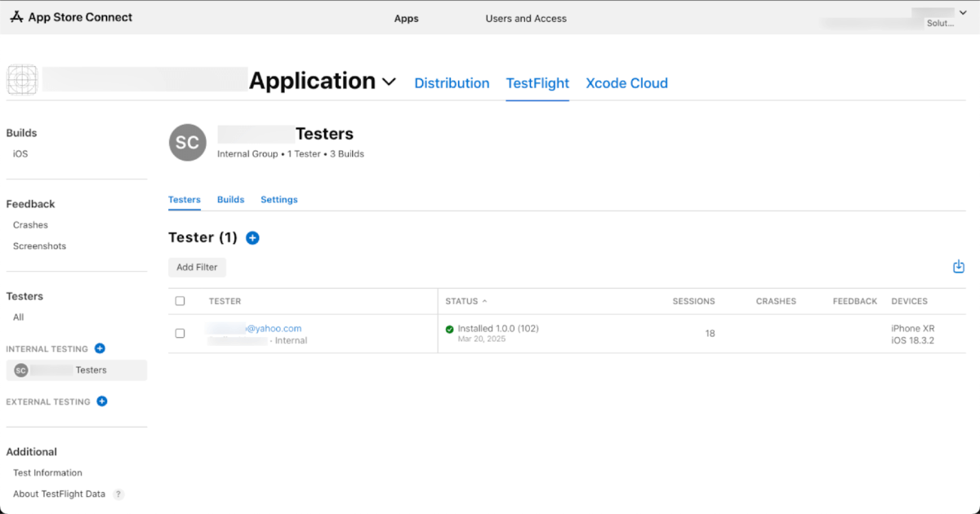
Task: Open Crashes feedback in sidebar
Action: click(x=30, y=225)
